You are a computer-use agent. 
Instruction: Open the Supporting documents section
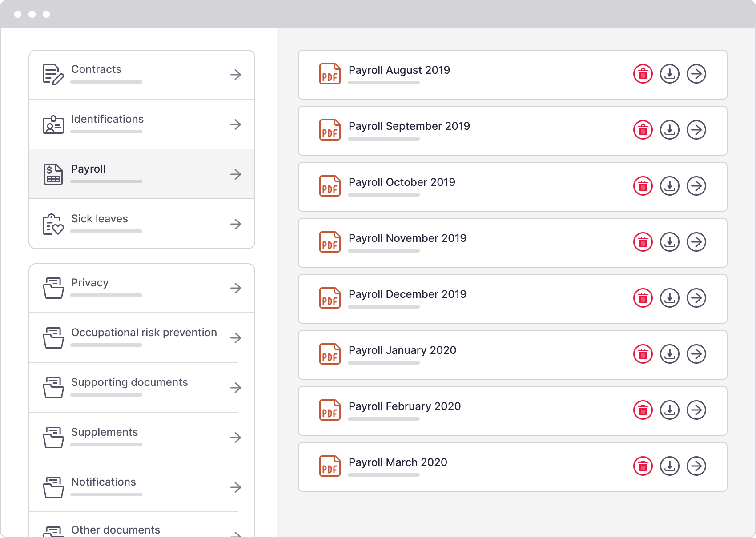(236, 388)
